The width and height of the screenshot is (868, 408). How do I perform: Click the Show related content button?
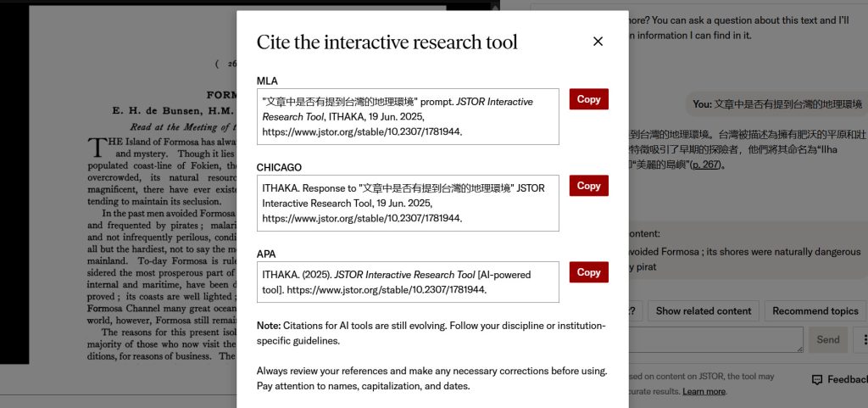pos(703,311)
